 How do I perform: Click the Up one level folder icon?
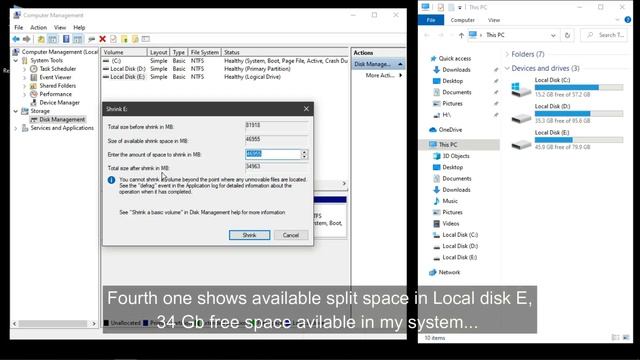(x=41, y=39)
